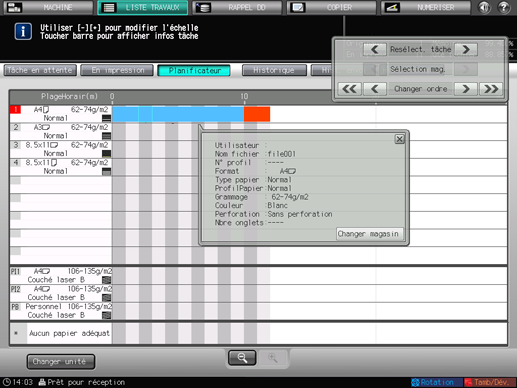Click the paper level icon for PB
Screen dimensions: 517x388
(x=106, y=315)
